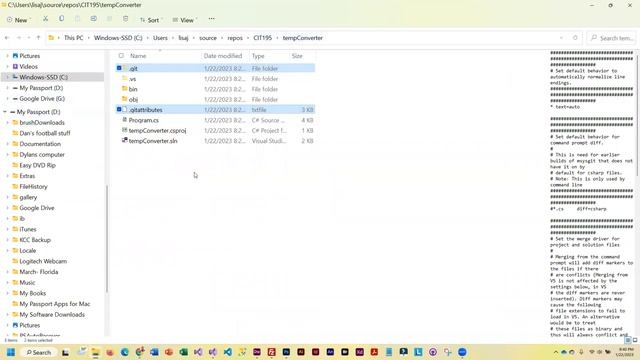The image size is (640, 360).
Task: Click the Back navigation arrow
Action: pos(7,38)
